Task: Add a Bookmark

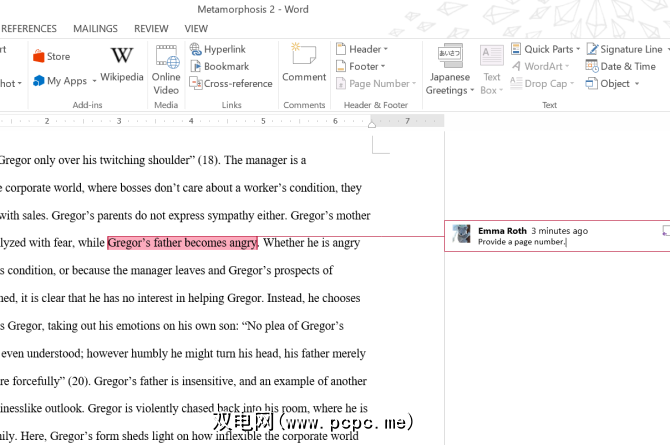Action: (220, 66)
